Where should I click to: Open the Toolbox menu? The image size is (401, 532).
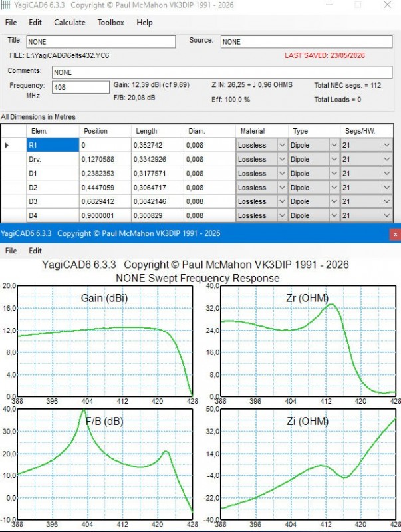click(110, 23)
